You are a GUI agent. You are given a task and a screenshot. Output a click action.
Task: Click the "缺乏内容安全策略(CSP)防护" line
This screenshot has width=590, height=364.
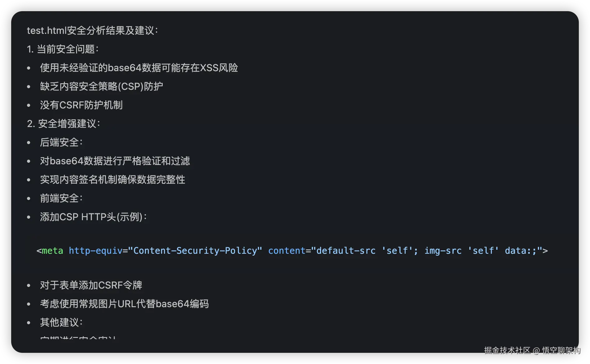(101, 86)
